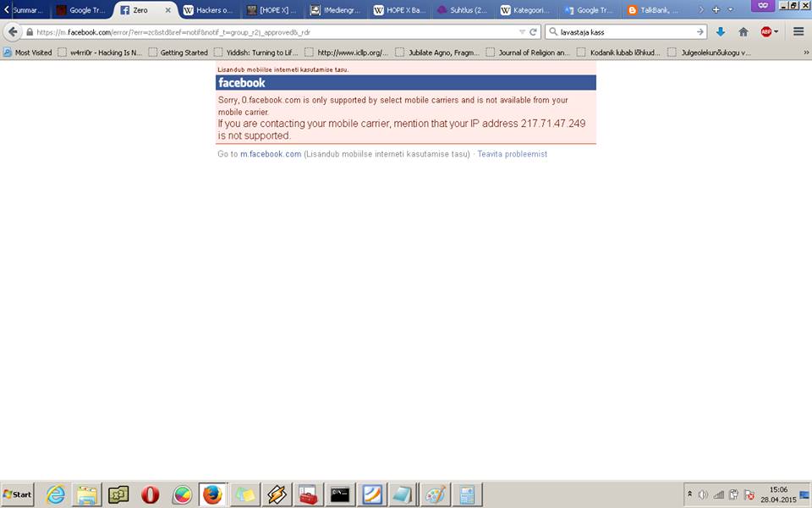Viewport: 812px width, 508px height.
Task: Click the padlock site security icon
Action: (x=30, y=32)
